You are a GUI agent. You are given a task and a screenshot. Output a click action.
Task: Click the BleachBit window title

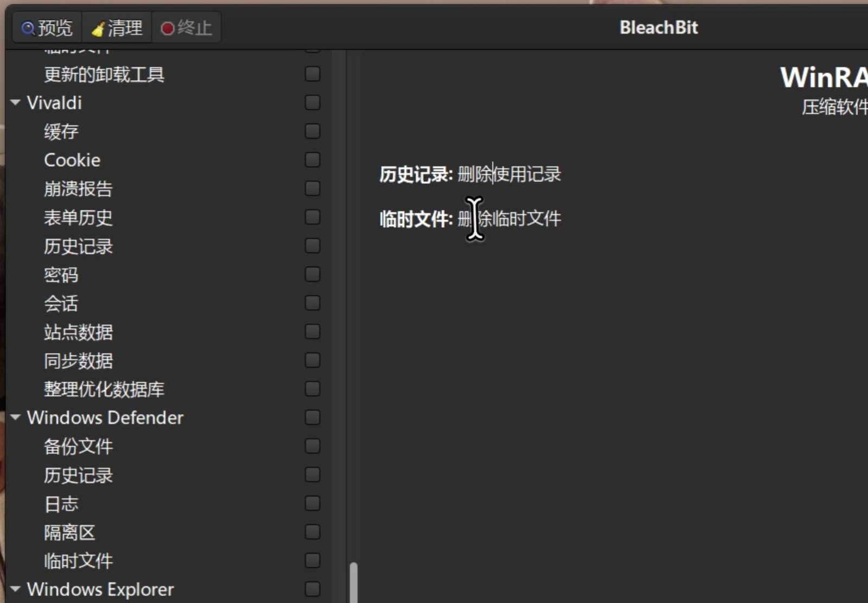coord(659,28)
